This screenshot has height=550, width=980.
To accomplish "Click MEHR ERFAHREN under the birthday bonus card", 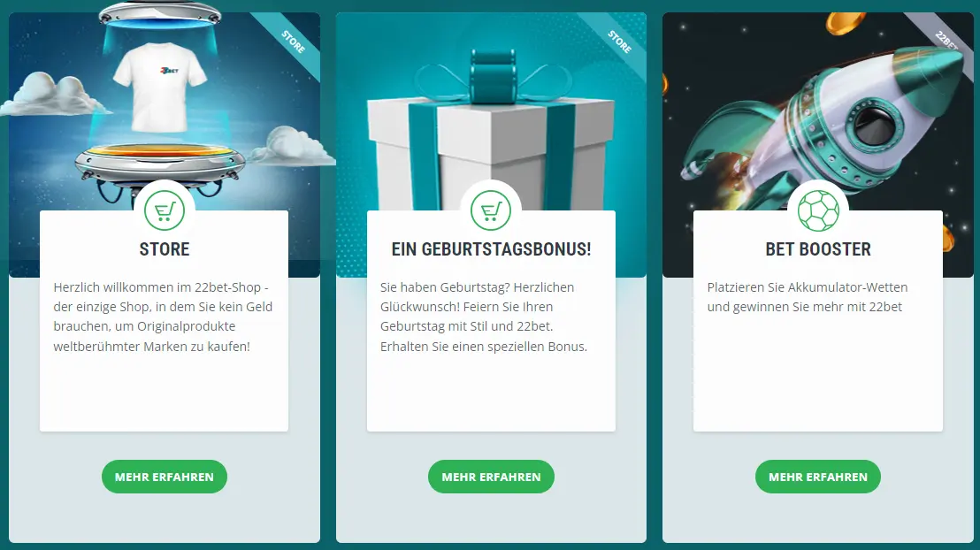I will pos(491,477).
